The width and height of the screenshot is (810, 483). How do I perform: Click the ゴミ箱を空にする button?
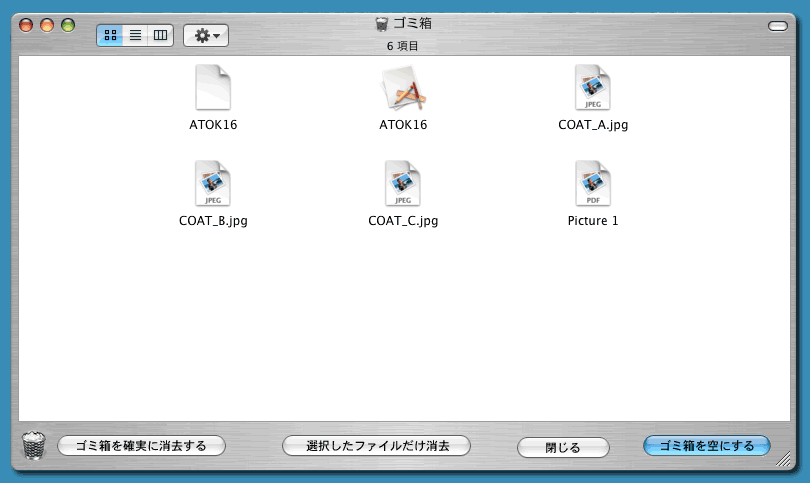pyautogui.click(x=707, y=446)
